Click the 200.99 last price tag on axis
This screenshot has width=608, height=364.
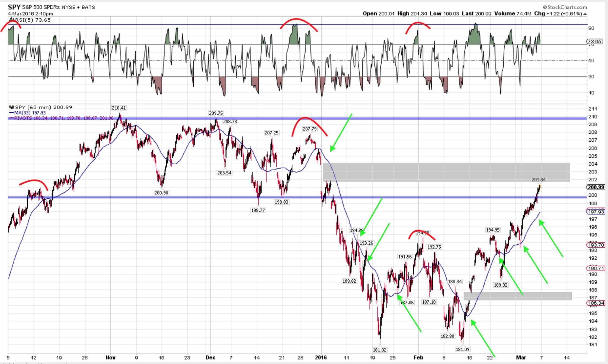(x=596, y=187)
